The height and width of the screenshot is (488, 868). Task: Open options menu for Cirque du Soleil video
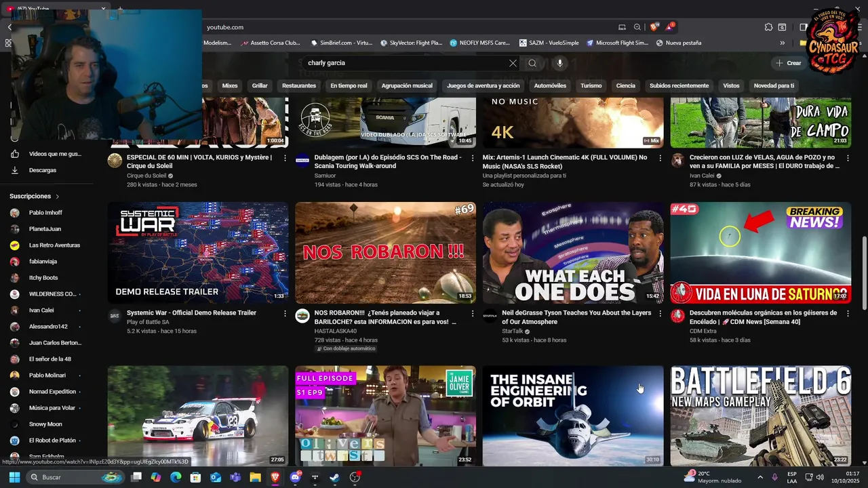click(285, 157)
